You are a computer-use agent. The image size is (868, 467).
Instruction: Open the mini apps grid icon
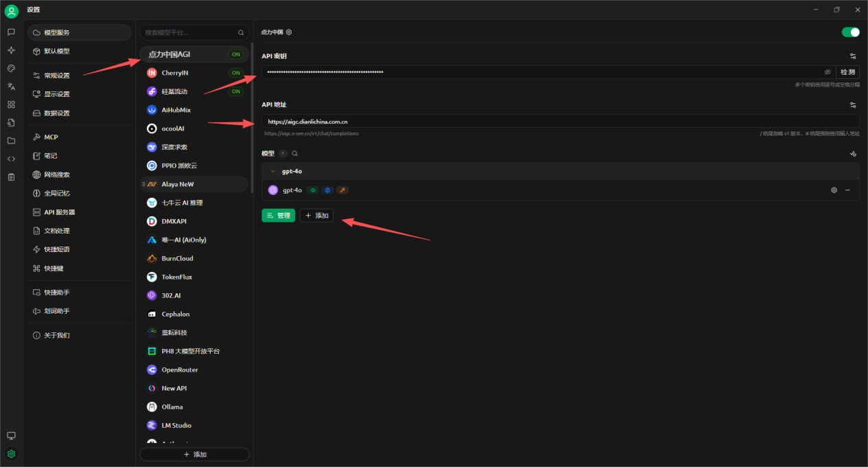pos(11,104)
